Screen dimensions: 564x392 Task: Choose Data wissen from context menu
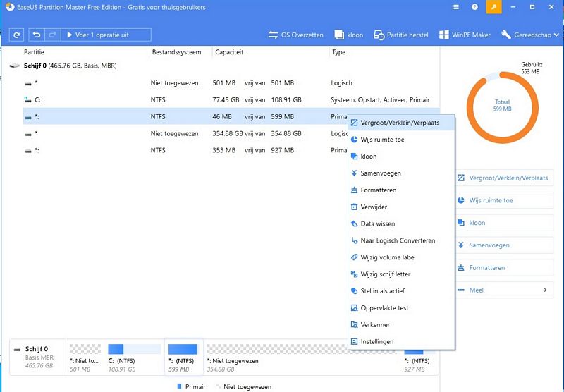pyautogui.click(x=401, y=223)
